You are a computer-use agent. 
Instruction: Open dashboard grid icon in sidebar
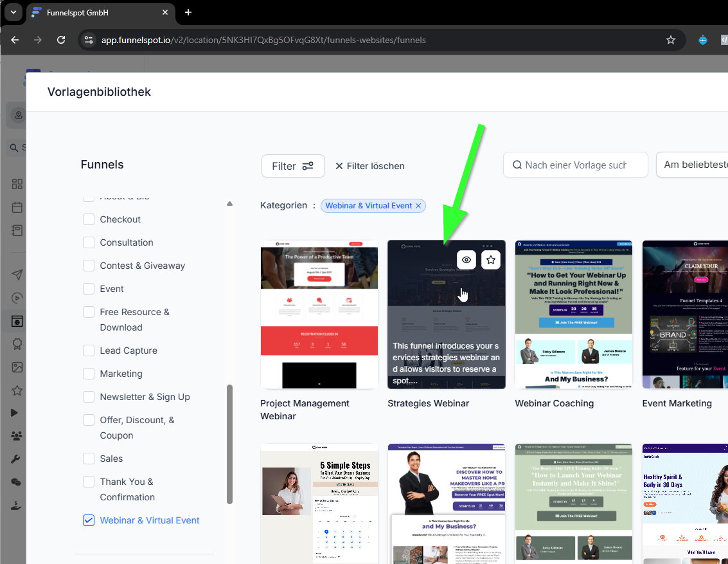[17, 184]
